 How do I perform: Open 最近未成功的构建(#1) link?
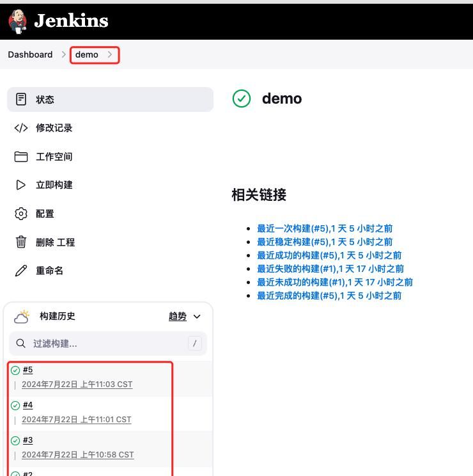(x=335, y=282)
